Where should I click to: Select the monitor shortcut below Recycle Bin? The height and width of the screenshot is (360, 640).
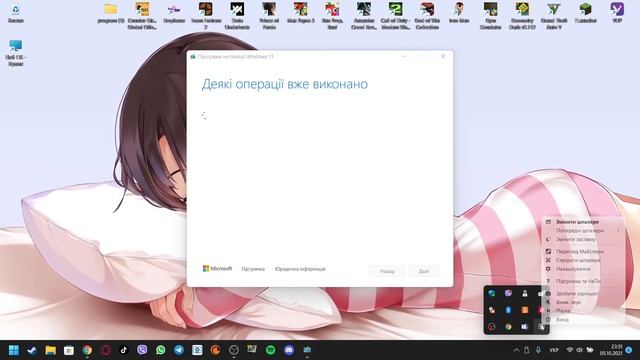point(16,53)
